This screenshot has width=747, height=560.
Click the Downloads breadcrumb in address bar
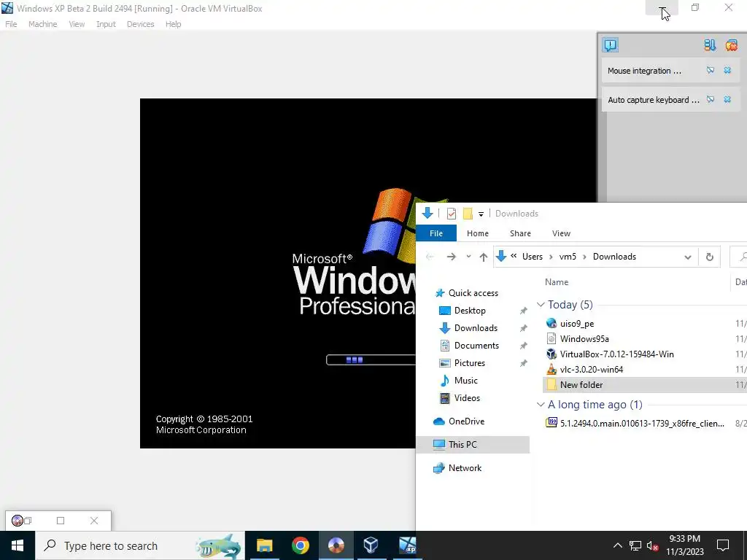[614, 257]
